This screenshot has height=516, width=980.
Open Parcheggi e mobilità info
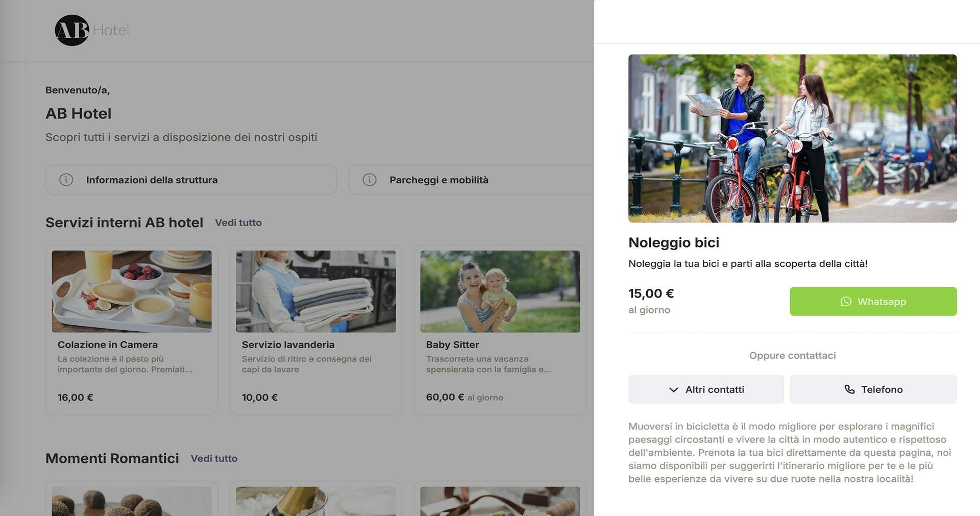tap(471, 180)
